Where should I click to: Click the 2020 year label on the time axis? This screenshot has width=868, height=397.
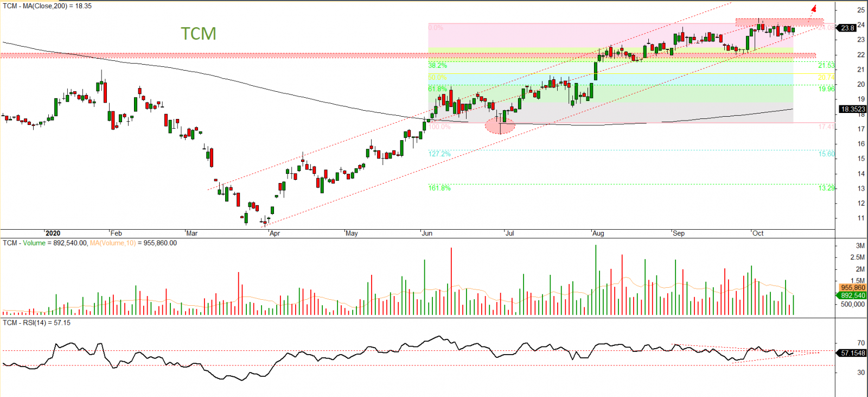53,233
